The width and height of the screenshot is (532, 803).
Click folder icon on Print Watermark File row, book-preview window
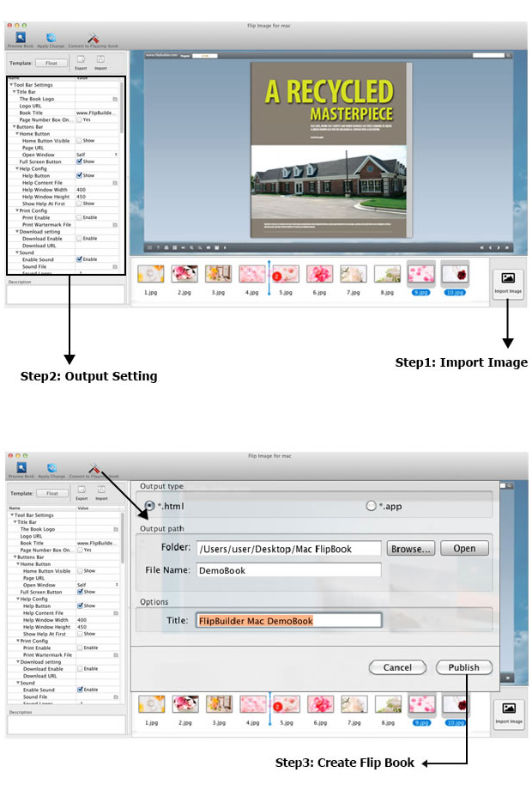coord(115,225)
